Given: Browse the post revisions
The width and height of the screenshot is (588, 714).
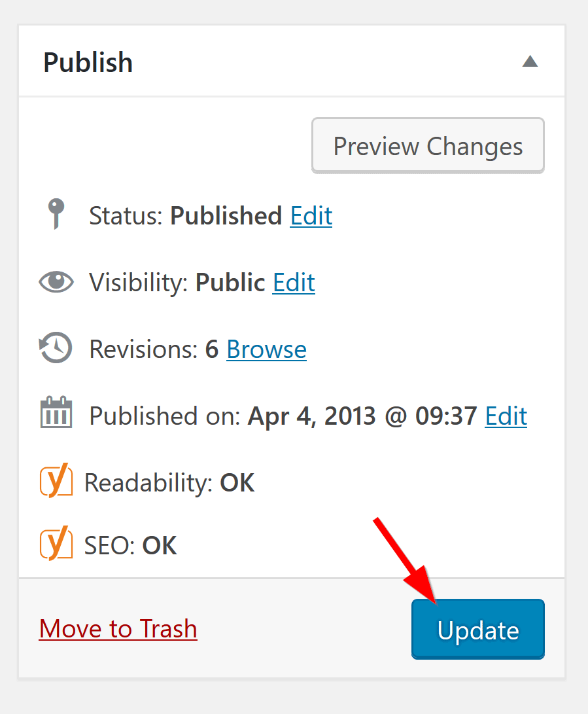Looking at the screenshot, I should tap(266, 349).
